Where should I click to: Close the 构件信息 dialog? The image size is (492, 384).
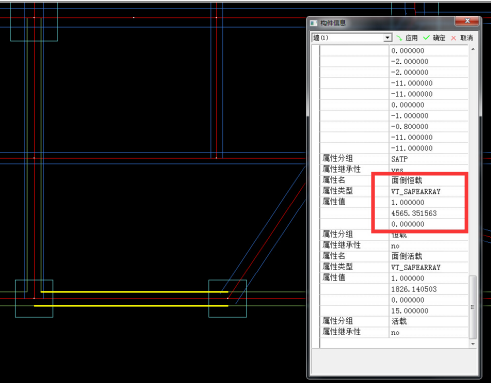tap(467, 21)
